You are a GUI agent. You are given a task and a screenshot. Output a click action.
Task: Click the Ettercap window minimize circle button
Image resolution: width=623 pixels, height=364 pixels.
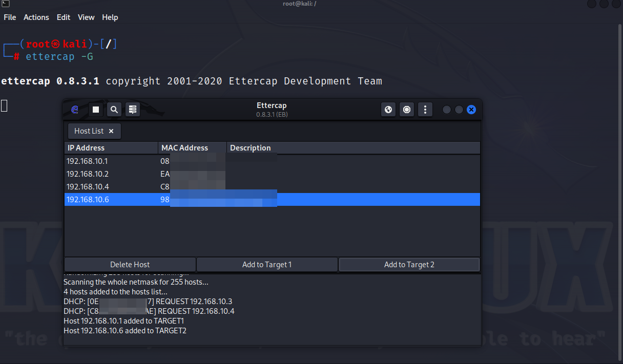point(447,110)
